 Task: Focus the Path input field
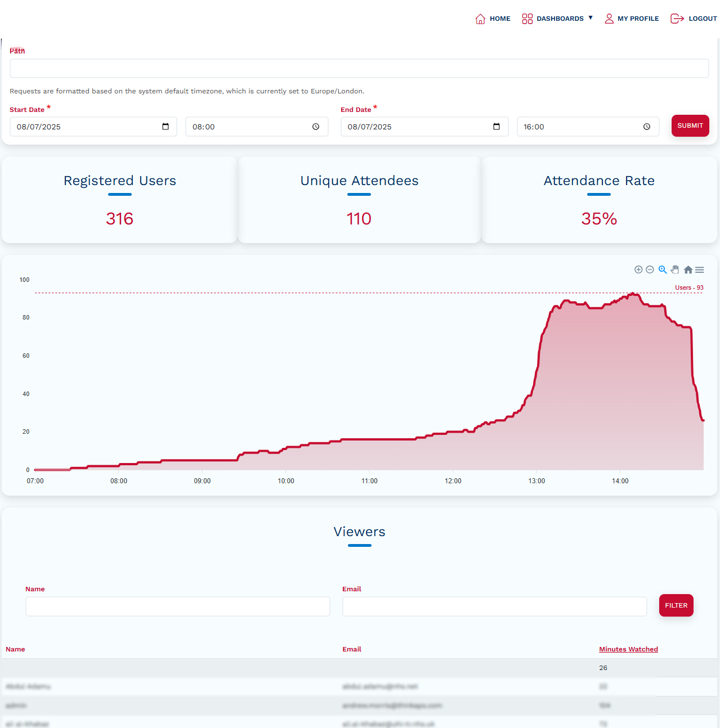[359, 69]
